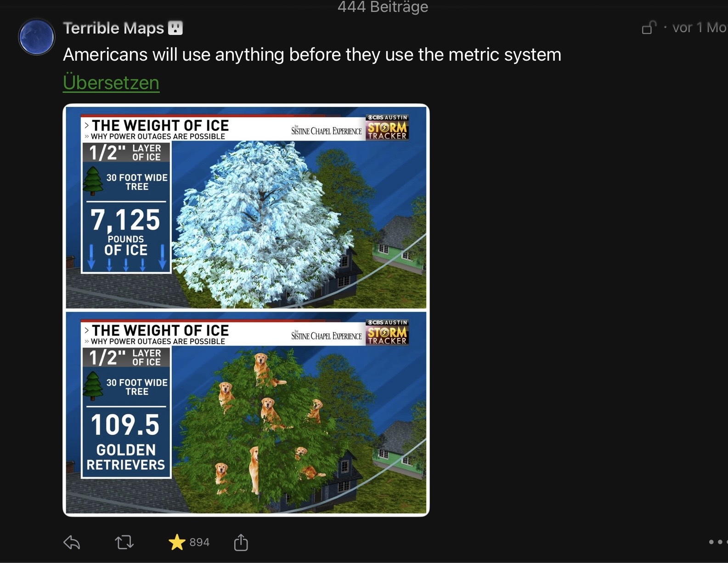The width and height of the screenshot is (728, 563).
Task: Toggle the yellow star favorite
Action: [177, 542]
